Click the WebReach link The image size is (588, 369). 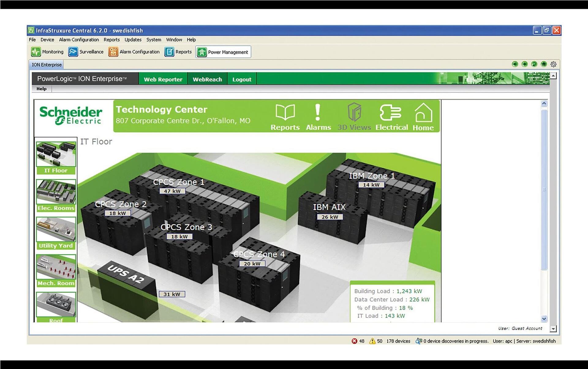(x=207, y=79)
